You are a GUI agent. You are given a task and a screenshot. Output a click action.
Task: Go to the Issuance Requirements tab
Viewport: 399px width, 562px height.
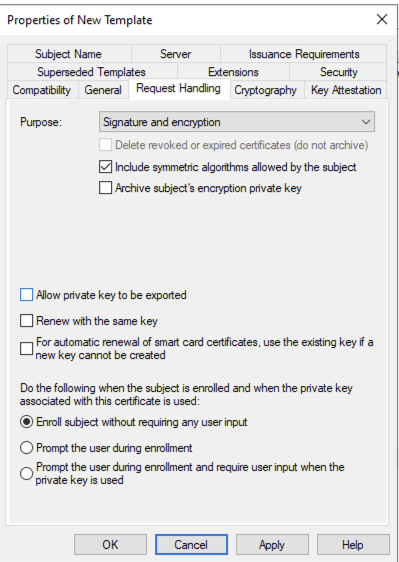pyautogui.click(x=304, y=54)
